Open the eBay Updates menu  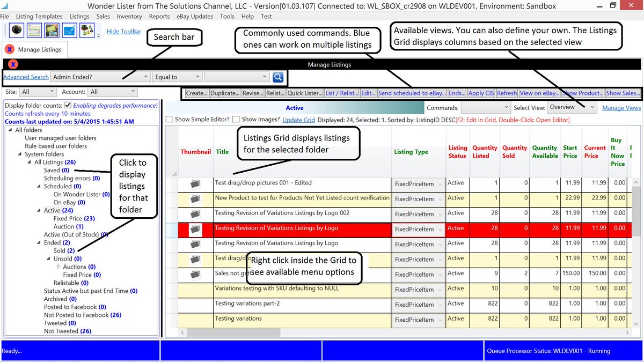(195, 17)
